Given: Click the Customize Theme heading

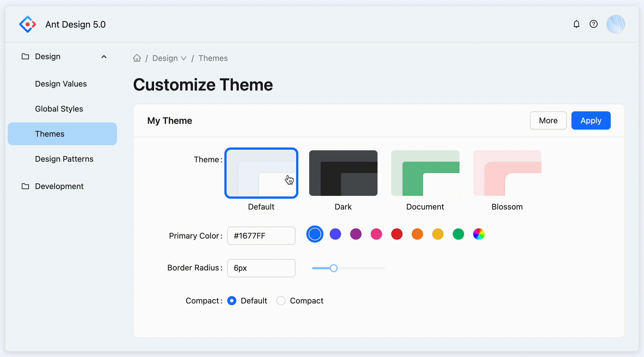Looking at the screenshot, I should click(203, 85).
